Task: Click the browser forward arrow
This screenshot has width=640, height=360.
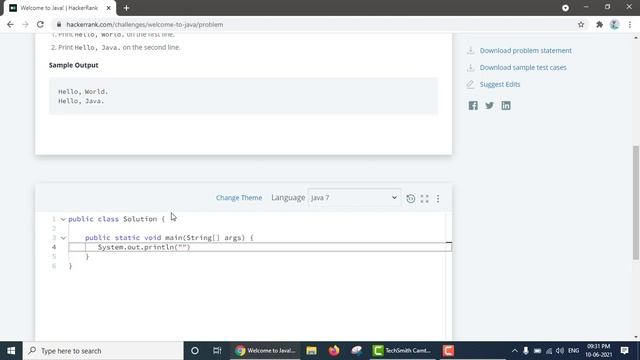Action: [25, 24]
